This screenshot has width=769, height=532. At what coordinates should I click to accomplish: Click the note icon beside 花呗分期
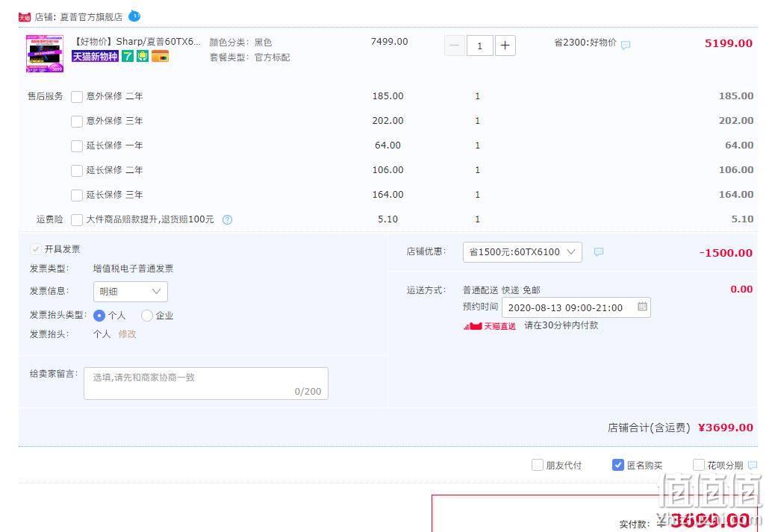click(753, 465)
